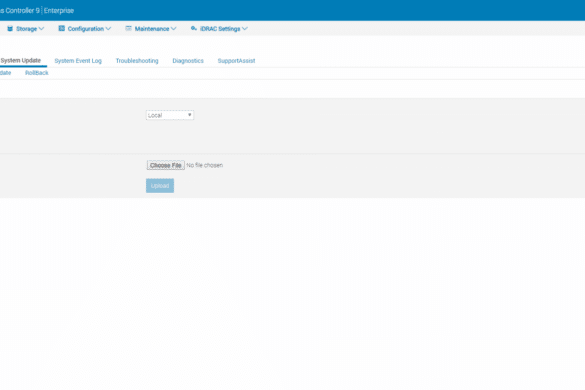Click the No file chosen text
Screen dimensions: 585x390
tap(204, 165)
